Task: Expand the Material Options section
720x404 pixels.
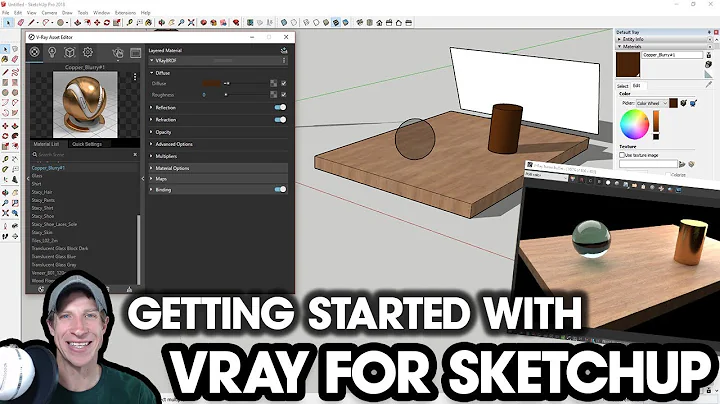Action: [x=152, y=168]
